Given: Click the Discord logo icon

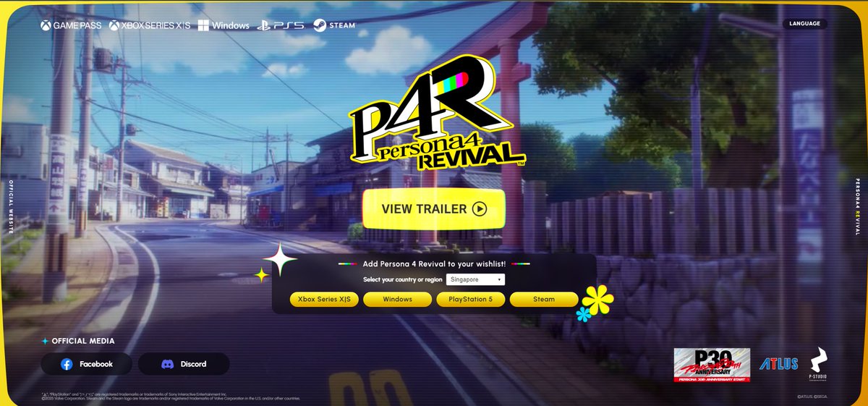Looking at the screenshot, I should (168, 364).
